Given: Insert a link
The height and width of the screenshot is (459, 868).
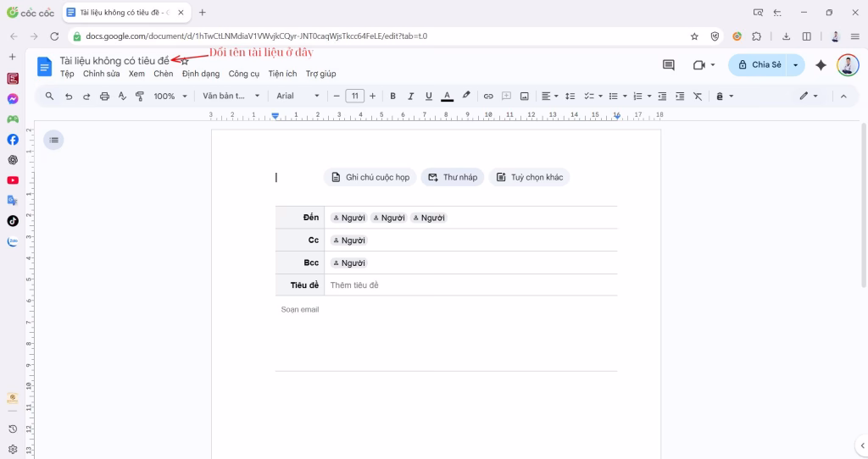Looking at the screenshot, I should [488, 97].
